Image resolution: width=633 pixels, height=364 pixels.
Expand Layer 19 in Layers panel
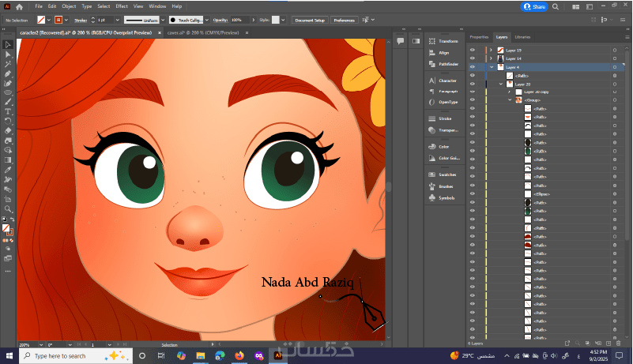coord(491,50)
